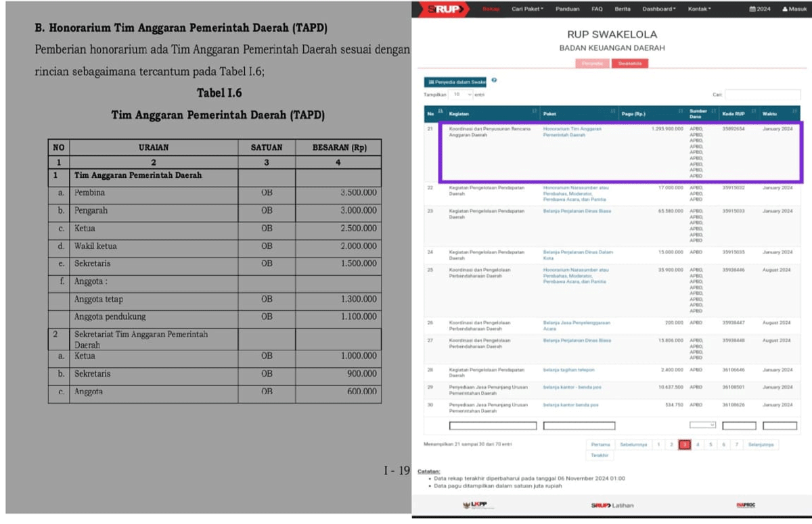Open the Rekap menu item

[x=491, y=9]
